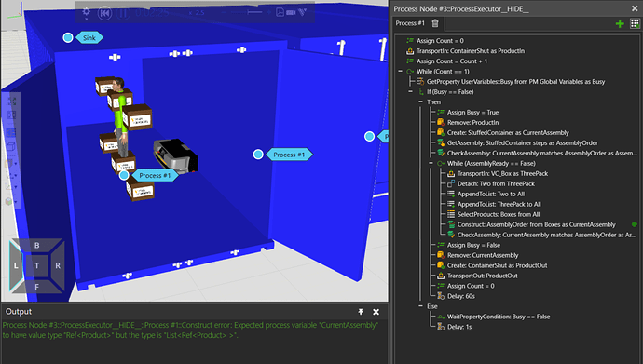
Task: Click the Delay: 60s statement icon
Action: [441, 296]
